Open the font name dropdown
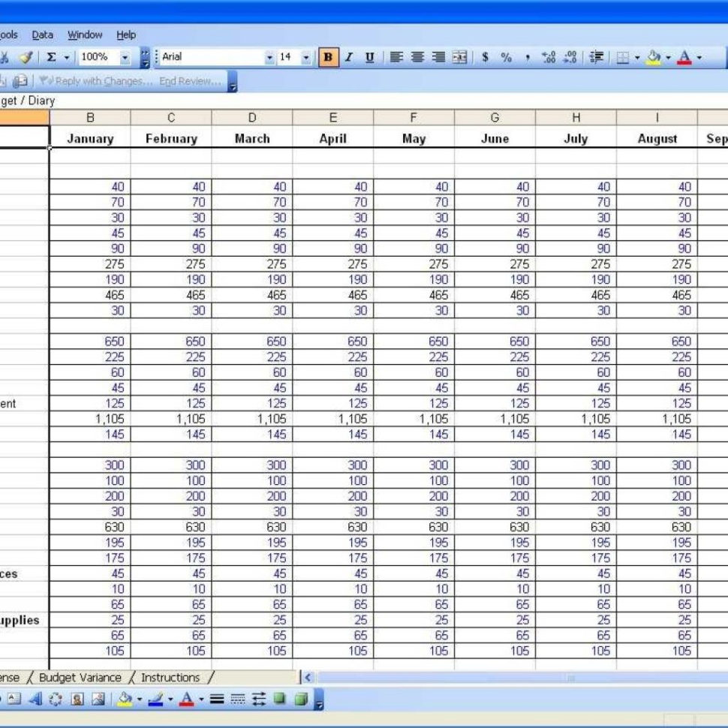This screenshot has height=728, width=728. 271,57
